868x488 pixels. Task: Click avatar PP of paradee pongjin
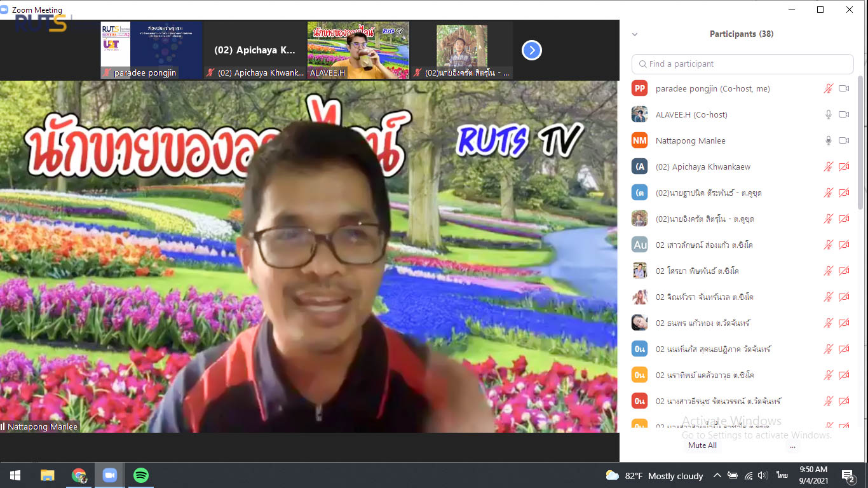pos(639,88)
